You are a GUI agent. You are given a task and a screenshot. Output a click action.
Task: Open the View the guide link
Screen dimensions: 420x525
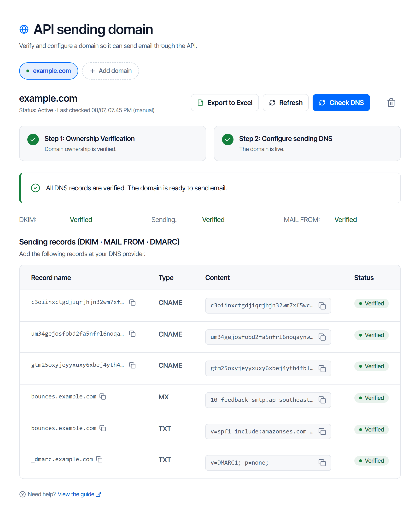[79, 494]
